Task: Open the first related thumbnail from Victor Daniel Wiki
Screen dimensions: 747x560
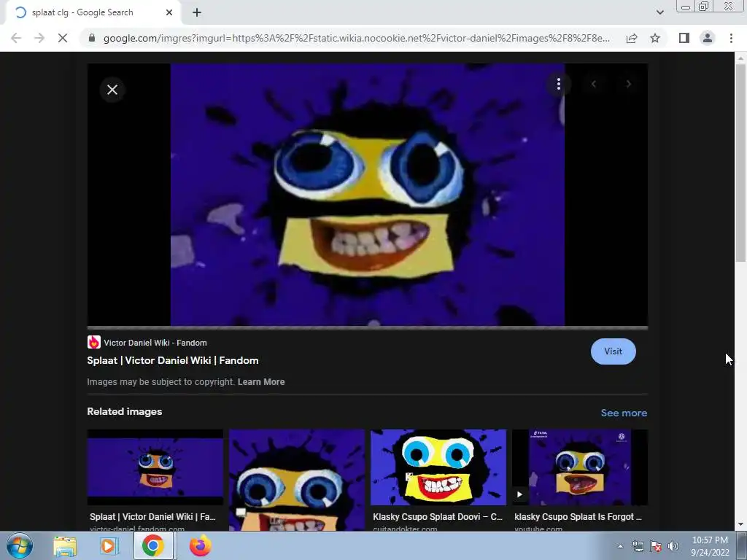Action: pos(155,467)
